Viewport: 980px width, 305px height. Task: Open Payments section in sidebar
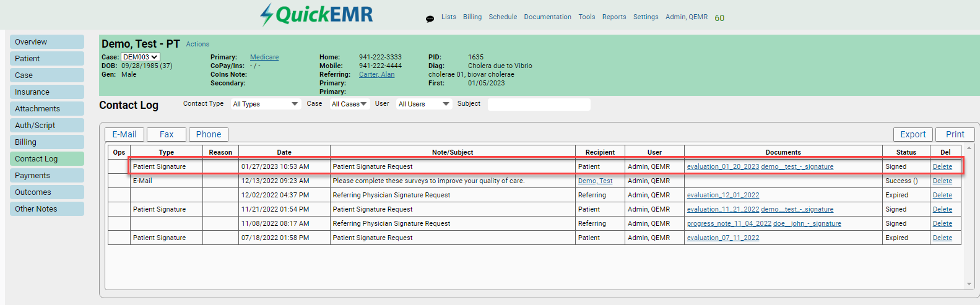pos(47,176)
